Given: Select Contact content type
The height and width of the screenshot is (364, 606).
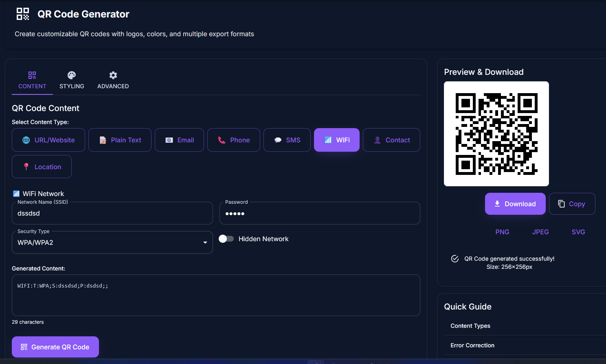Looking at the screenshot, I should point(391,140).
